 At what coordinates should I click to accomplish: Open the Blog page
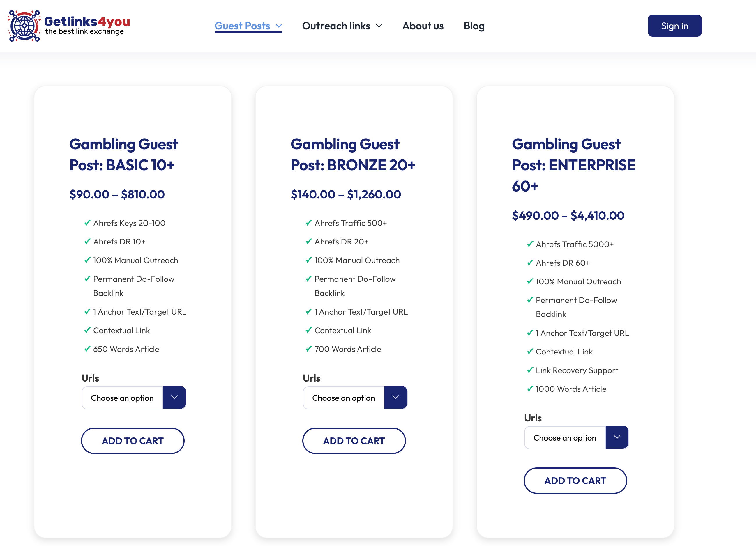tap(474, 26)
